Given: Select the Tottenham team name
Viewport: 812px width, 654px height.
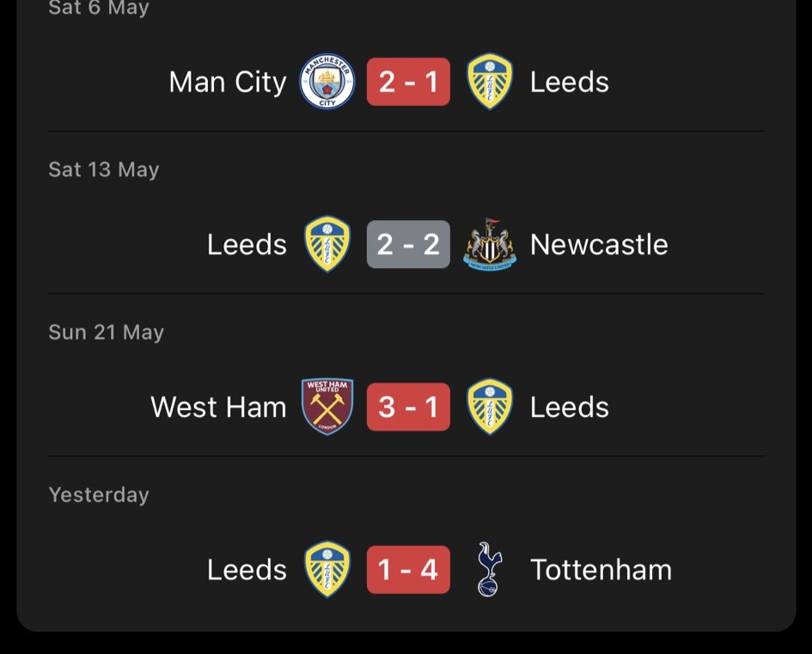Looking at the screenshot, I should click(x=601, y=570).
